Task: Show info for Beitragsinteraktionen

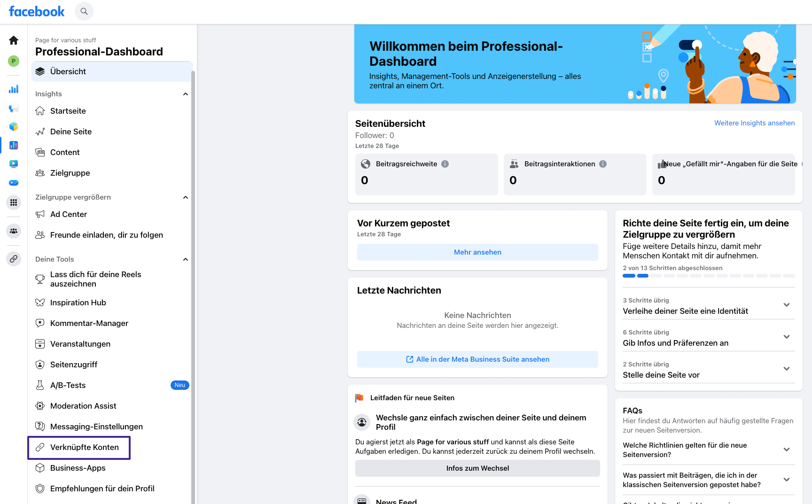Action: (x=603, y=164)
